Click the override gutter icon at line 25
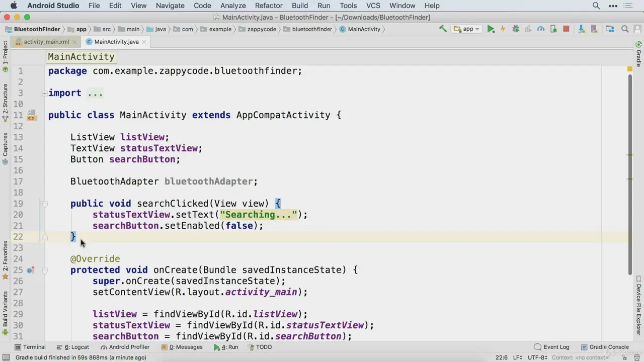The width and height of the screenshot is (644, 362). click(x=30, y=270)
